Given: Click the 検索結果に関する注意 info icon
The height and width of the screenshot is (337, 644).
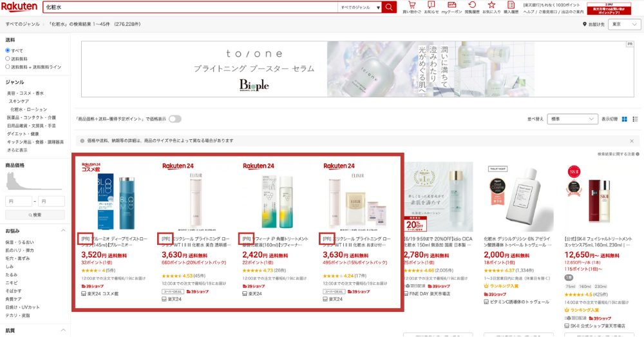Looking at the screenshot, I should pos(638,154).
